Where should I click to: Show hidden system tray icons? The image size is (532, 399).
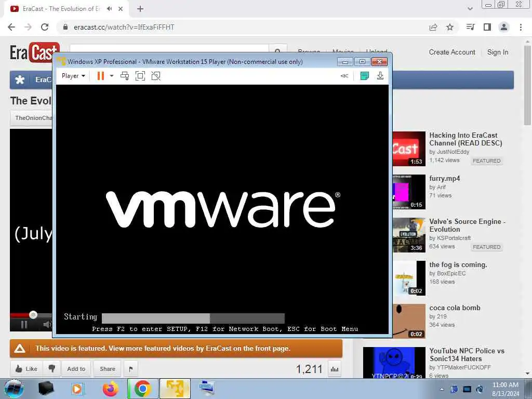click(x=442, y=390)
